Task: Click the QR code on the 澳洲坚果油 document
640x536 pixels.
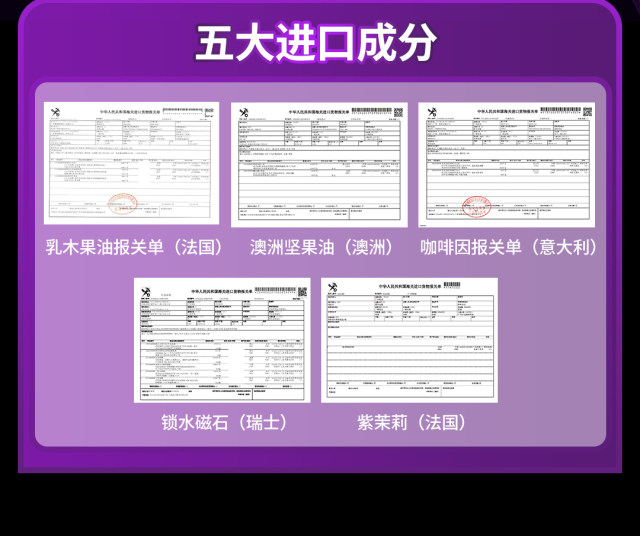Action: [x=398, y=112]
